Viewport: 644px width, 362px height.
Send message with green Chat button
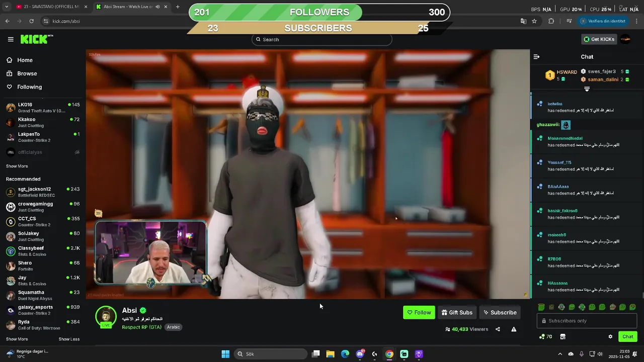pyautogui.click(x=627, y=337)
